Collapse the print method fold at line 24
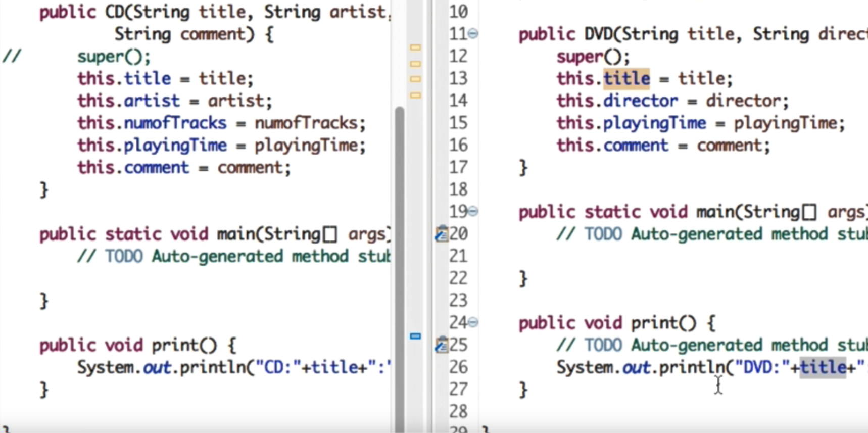Screen dimensions: 868x433 [473, 322]
